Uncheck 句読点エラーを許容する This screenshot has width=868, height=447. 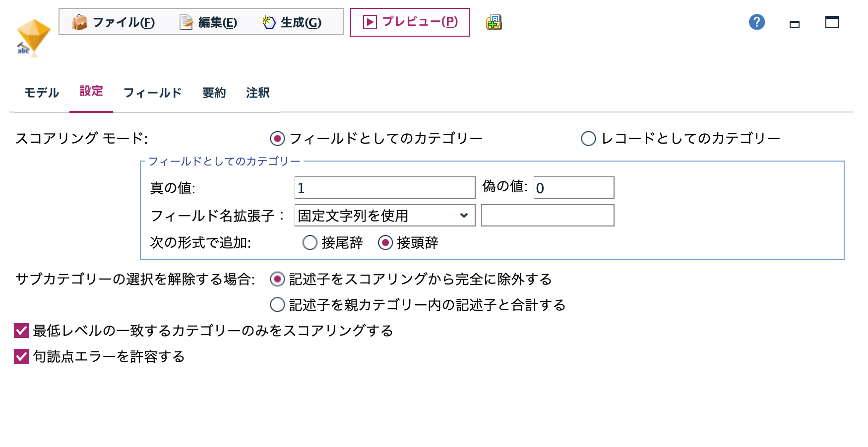click(x=21, y=355)
